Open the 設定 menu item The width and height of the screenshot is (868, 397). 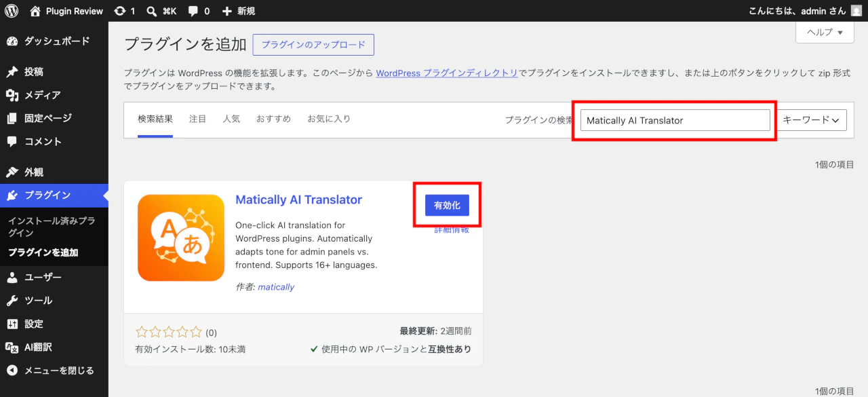pyautogui.click(x=54, y=324)
